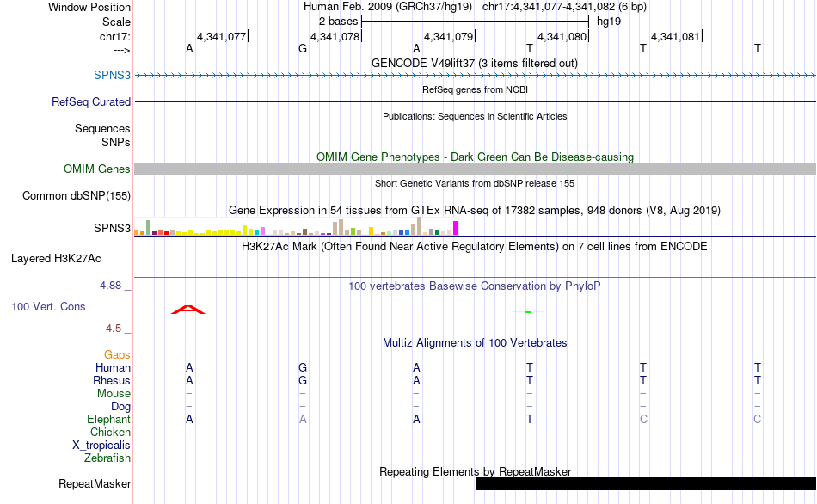
Task: Click 'Short Genetic Variants from dbSNP' title
Action: (x=475, y=183)
